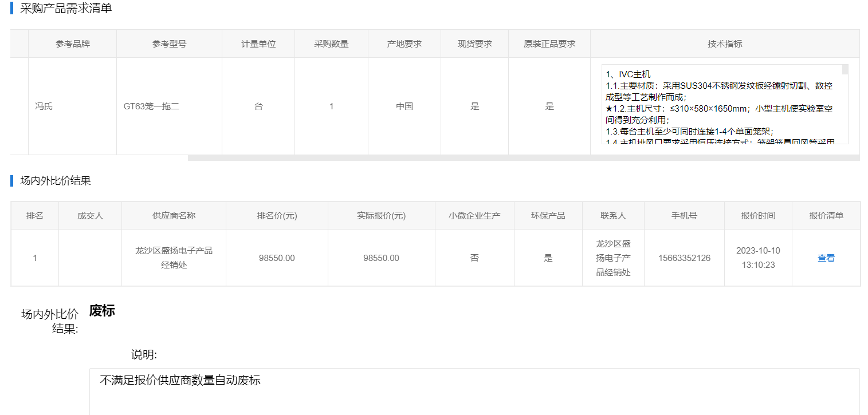Select the 小微企业生产 column header
The width and height of the screenshot is (868, 415).
(474, 216)
